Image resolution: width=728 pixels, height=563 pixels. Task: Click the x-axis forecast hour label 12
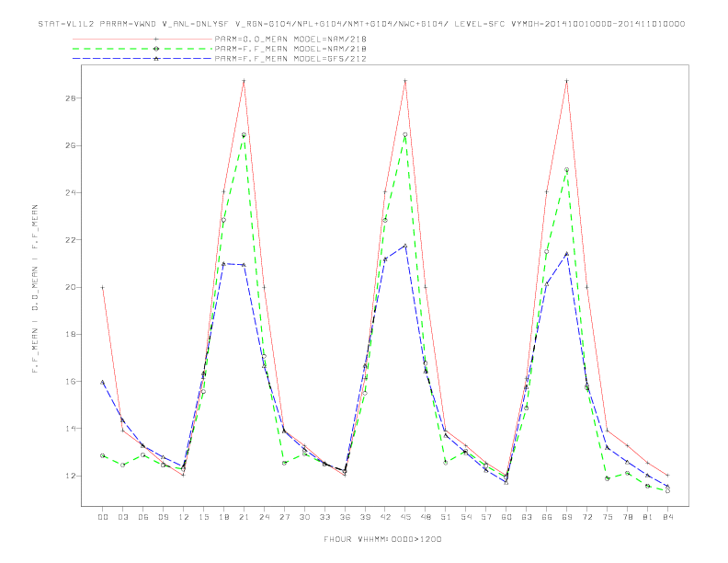tap(184, 517)
